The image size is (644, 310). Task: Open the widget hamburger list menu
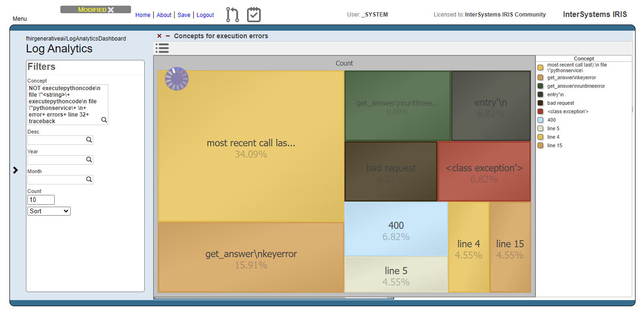pyautogui.click(x=162, y=48)
